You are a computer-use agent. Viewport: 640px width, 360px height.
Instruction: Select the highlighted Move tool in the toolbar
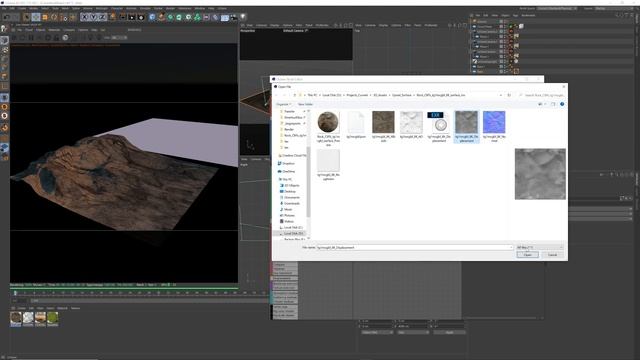(x=36, y=17)
